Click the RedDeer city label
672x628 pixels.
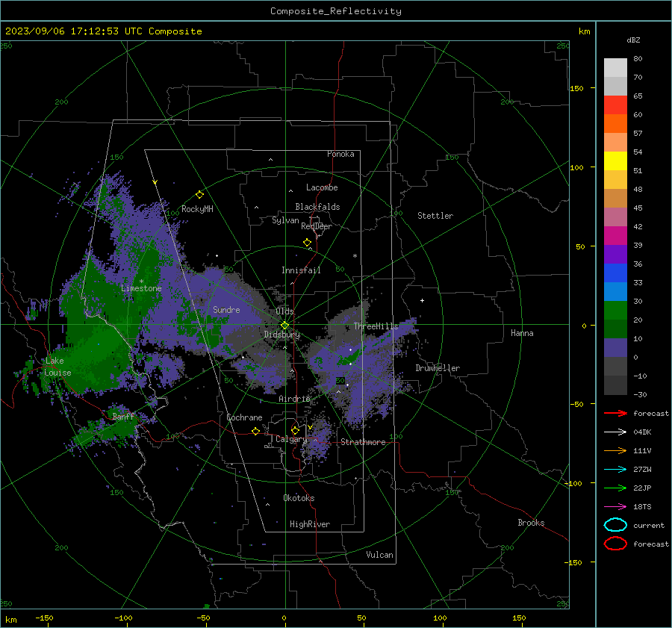coord(317,226)
